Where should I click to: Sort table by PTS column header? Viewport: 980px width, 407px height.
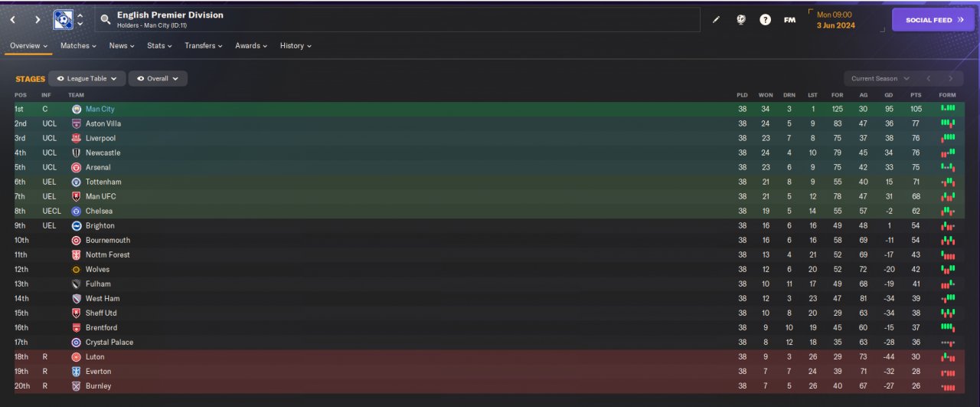pyautogui.click(x=915, y=95)
